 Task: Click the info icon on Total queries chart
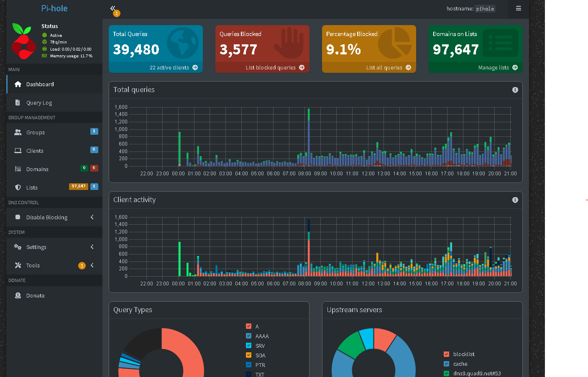[x=515, y=90]
